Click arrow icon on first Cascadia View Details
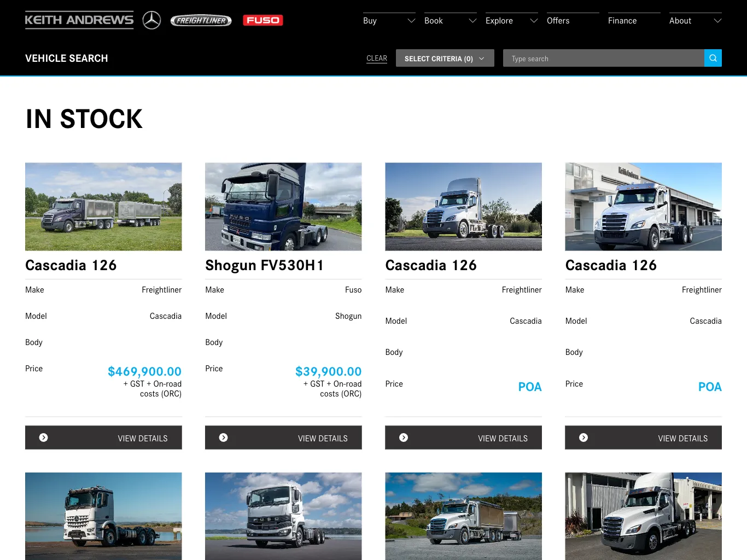Viewport: 747px width, 560px height. point(44,437)
